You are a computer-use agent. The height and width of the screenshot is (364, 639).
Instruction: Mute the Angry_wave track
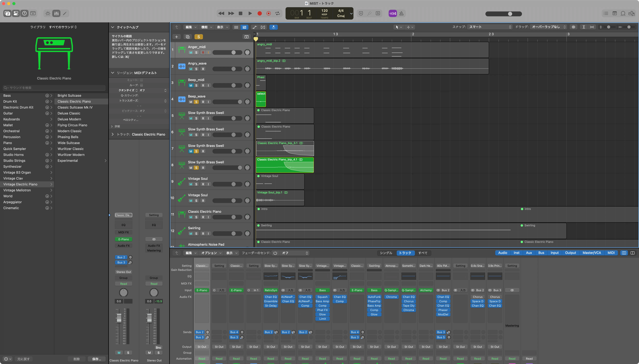click(x=191, y=69)
